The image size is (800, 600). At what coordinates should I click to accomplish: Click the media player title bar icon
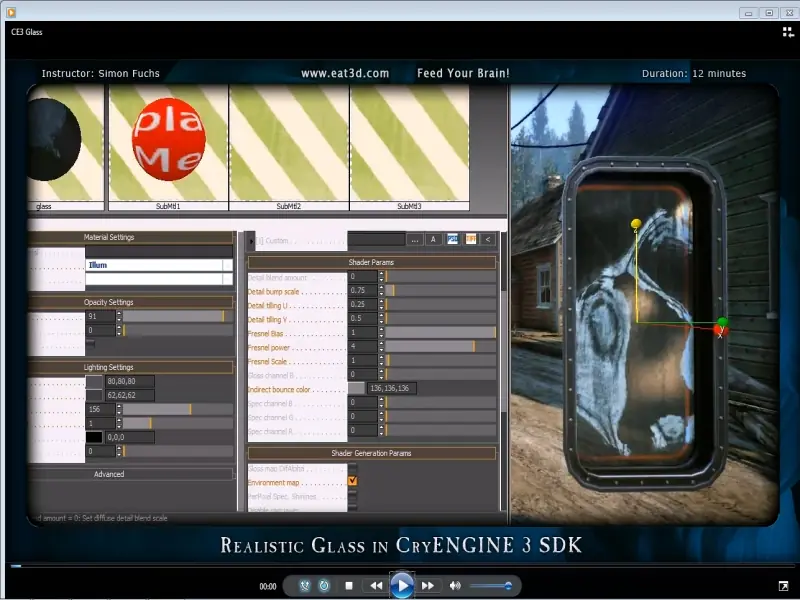coord(11,12)
